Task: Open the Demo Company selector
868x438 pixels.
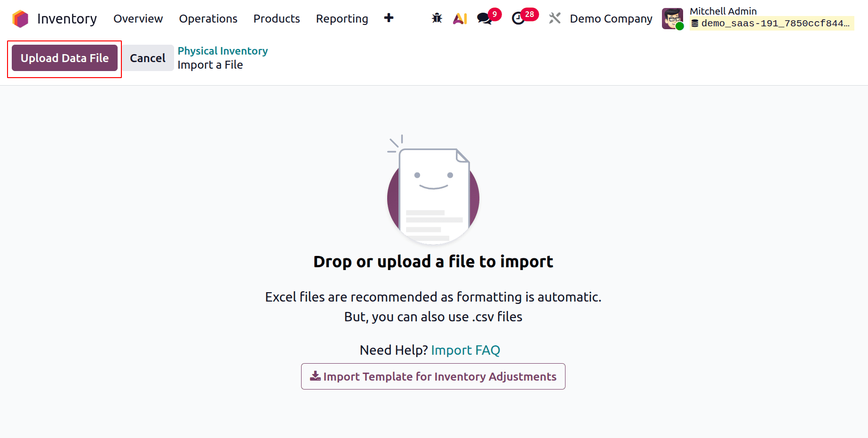Action: point(610,19)
